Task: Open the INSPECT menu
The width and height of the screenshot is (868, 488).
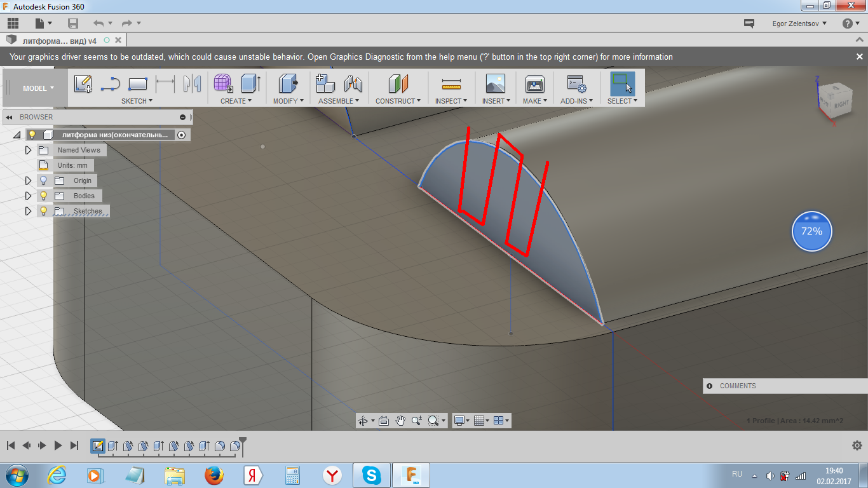Action: coord(451,101)
